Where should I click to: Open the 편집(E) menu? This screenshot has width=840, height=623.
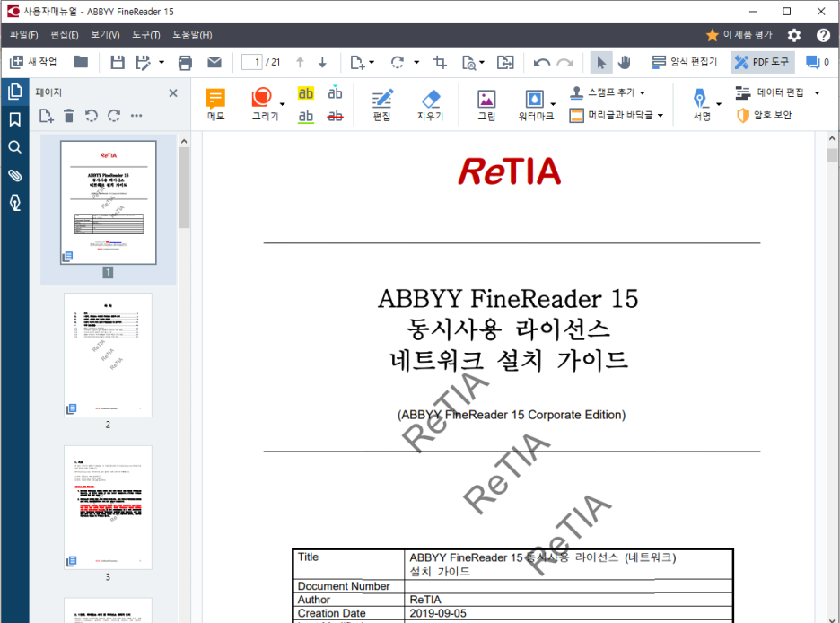coord(65,35)
